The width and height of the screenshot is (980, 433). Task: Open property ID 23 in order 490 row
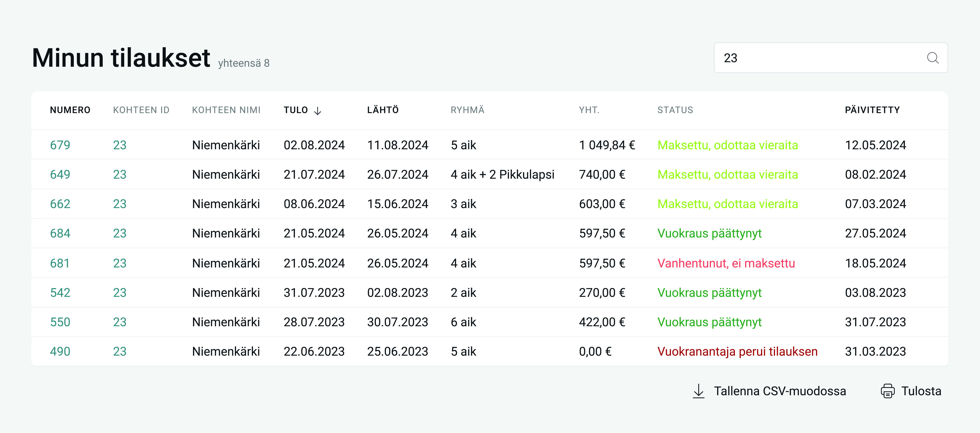point(120,351)
